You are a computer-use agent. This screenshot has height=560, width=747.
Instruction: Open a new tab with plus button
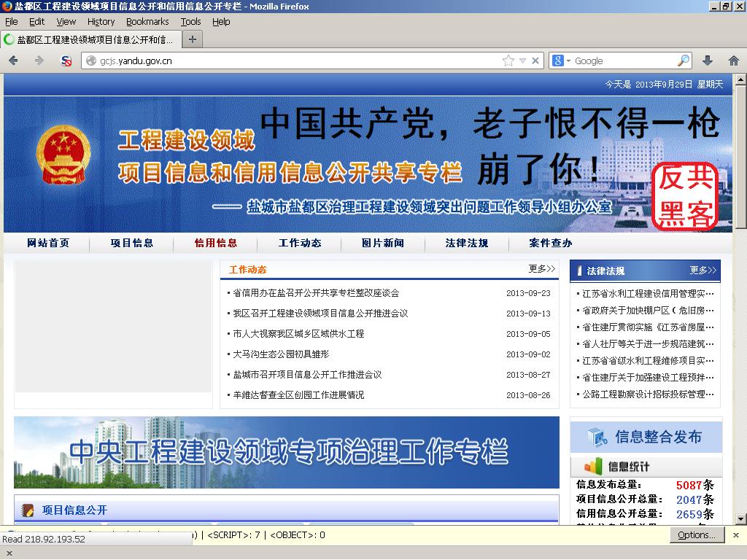point(193,39)
